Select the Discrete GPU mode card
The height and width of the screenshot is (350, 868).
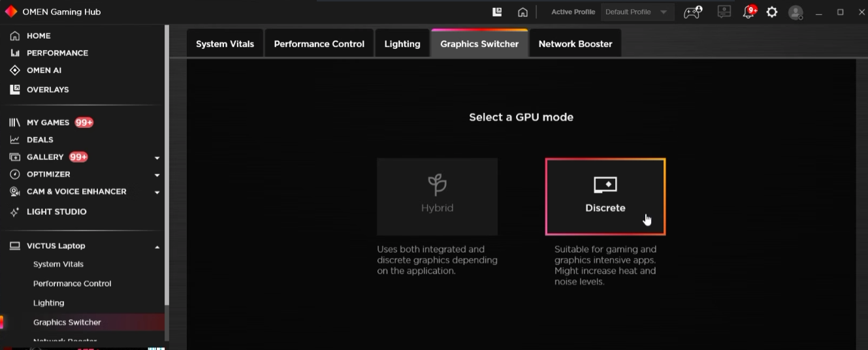(x=605, y=197)
